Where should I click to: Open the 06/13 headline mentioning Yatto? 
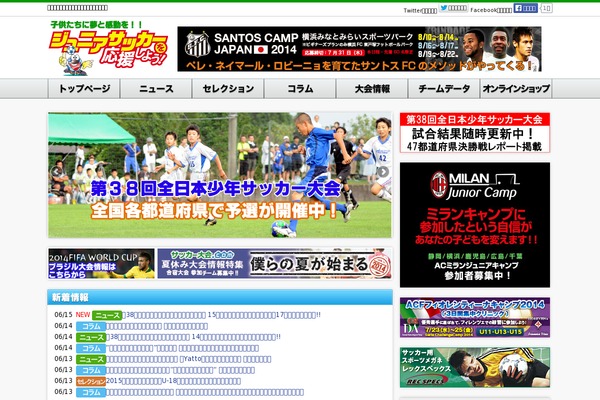[x=189, y=359]
